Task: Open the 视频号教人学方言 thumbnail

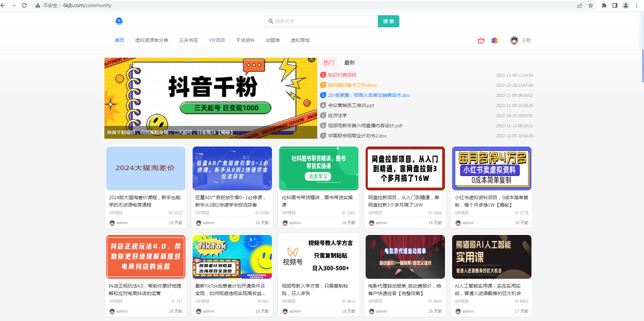Action: 319,257
